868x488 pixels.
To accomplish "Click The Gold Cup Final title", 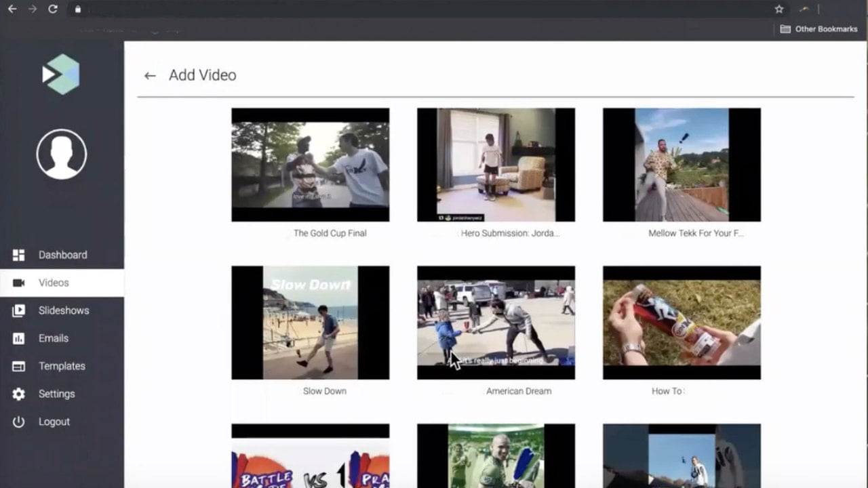I will click(x=330, y=233).
